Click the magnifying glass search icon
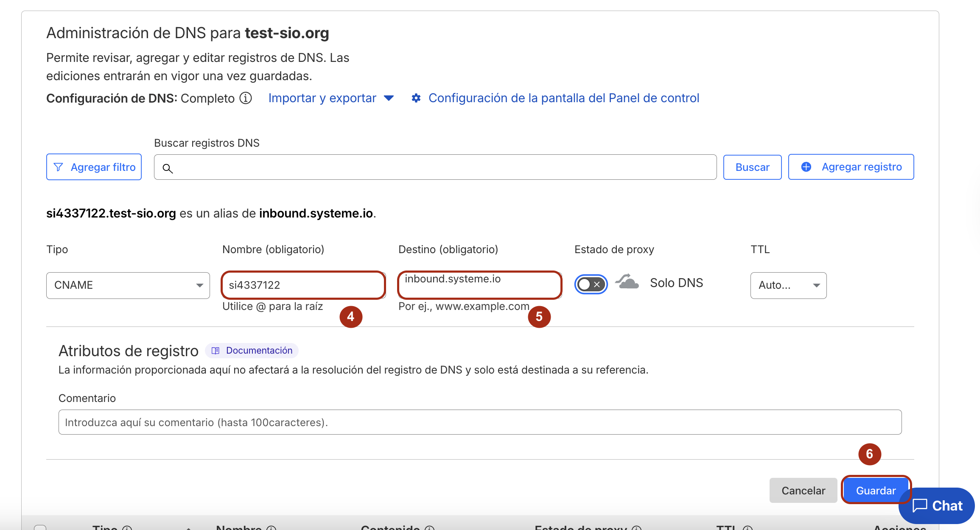This screenshot has height=530, width=980. coord(168,168)
